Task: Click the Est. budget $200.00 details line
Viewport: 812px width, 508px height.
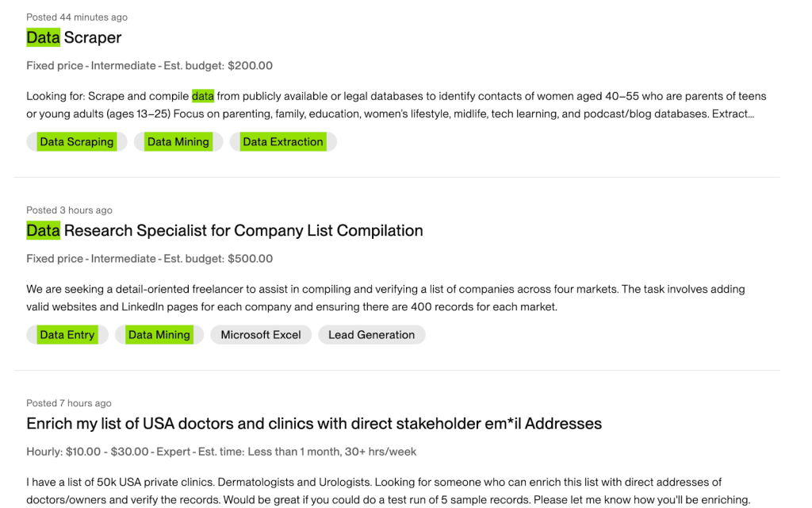Action: pyautogui.click(x=149, y=66)
